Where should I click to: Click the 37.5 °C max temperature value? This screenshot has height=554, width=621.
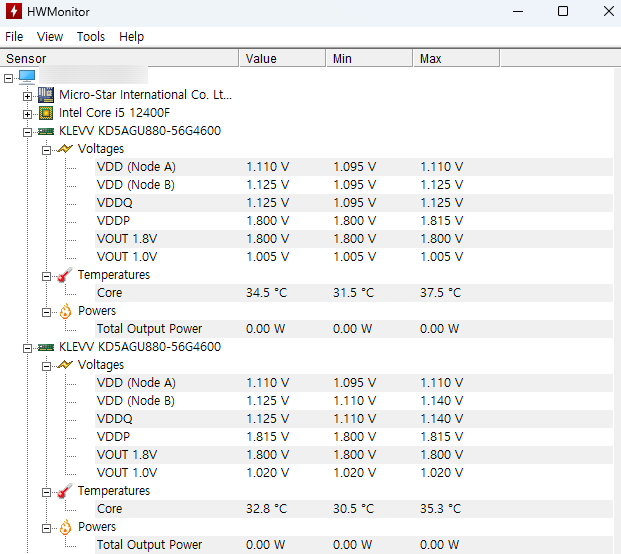pos(440,293)
